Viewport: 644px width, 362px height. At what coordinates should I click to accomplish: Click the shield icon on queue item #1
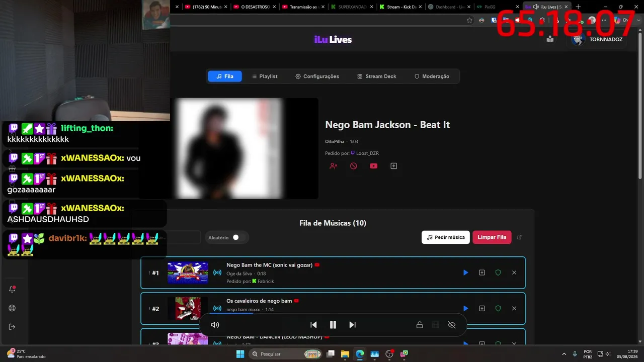498,273
